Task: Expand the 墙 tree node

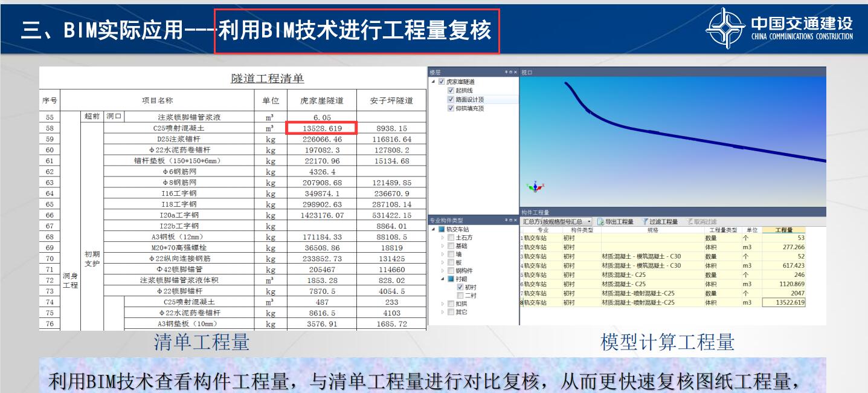Action: [x=442, y=255]
